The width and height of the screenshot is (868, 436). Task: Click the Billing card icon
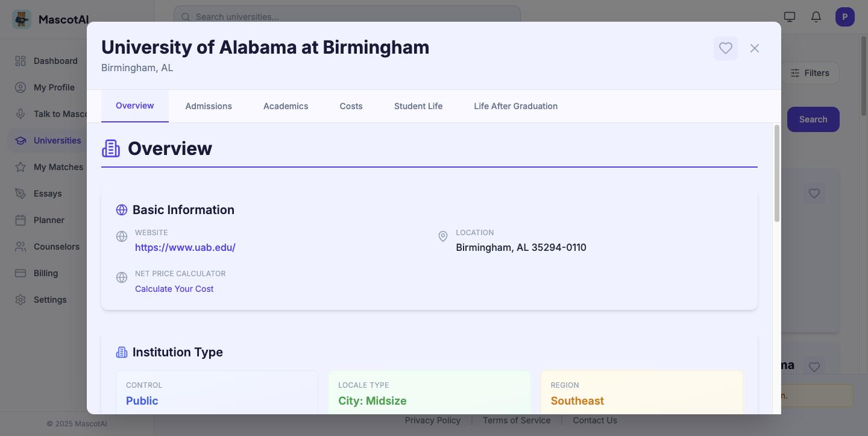20,273
